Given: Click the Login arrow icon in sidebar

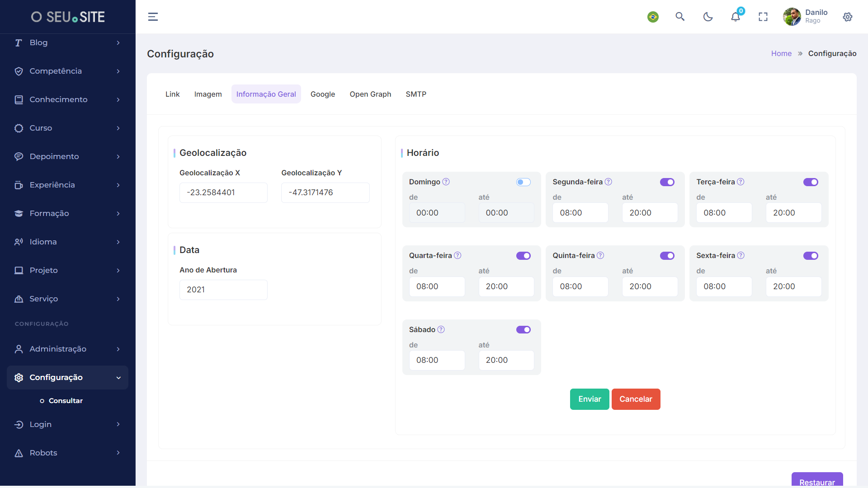Looking at the screenshot, I should coord(19,424).
